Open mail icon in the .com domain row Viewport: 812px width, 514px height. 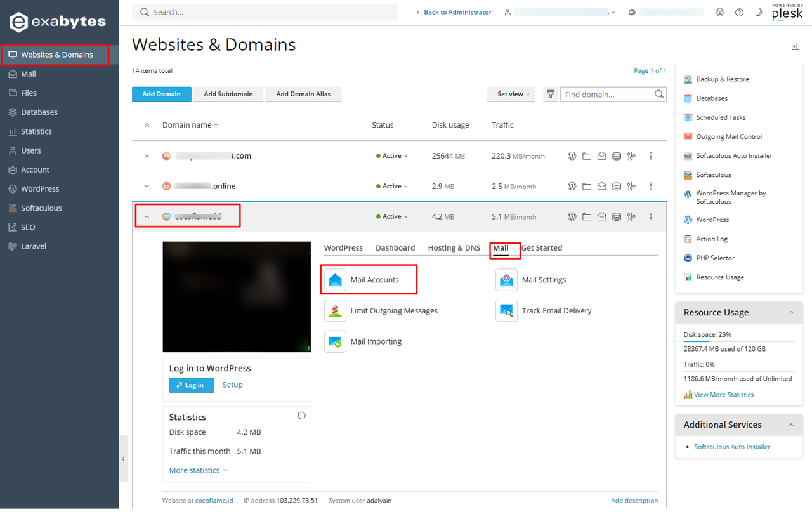click(x=601, y=156)
